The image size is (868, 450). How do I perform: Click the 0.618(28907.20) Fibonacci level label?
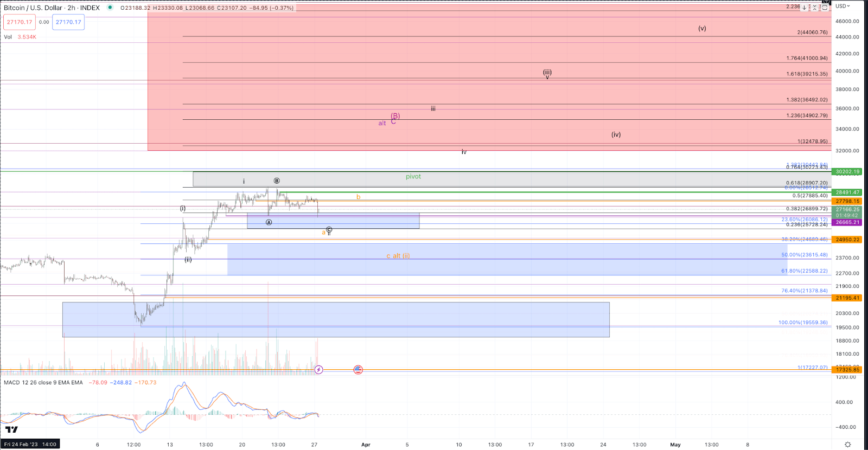coord(807,183)
